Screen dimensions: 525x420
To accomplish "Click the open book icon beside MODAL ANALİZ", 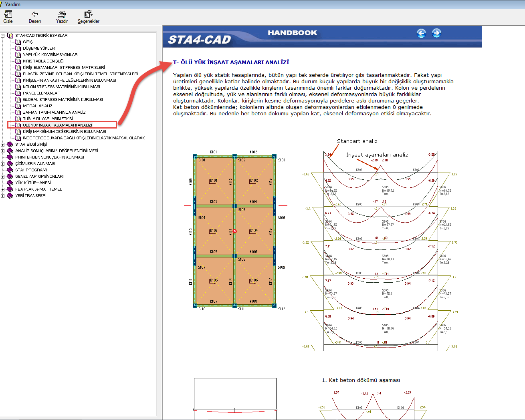I will pos(18,106).
